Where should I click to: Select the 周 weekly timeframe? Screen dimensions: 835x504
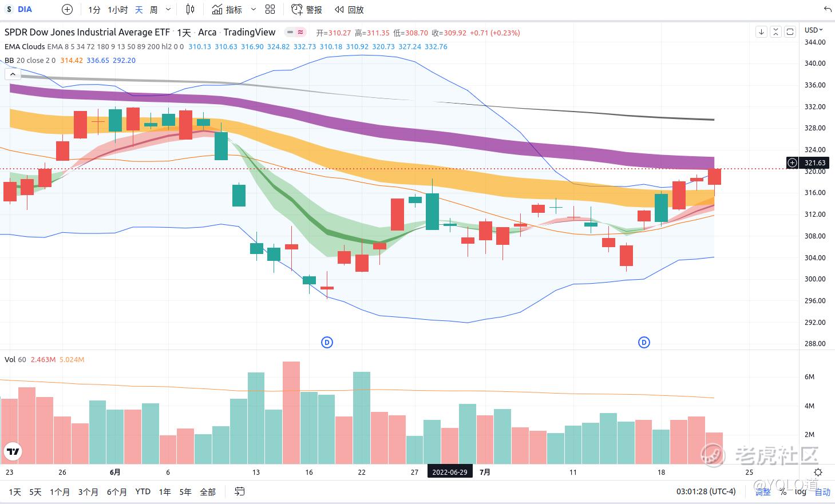click(153, 10)
